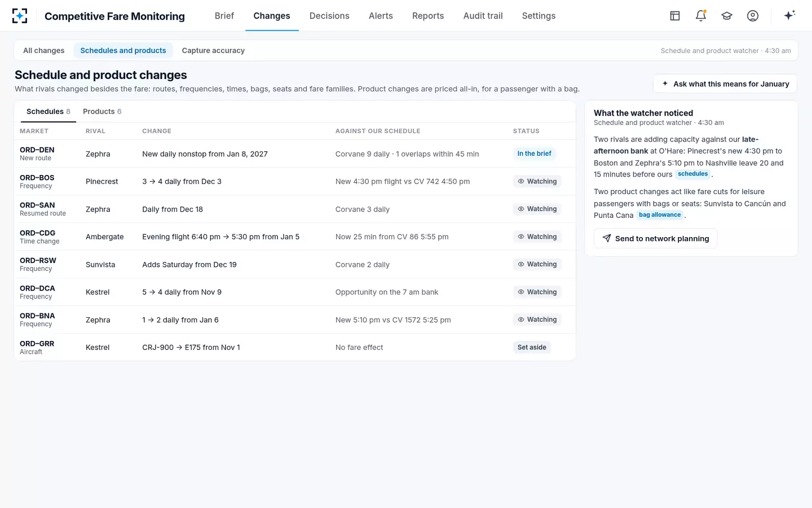Select the Schedules 8 tab
This screenshot has height=508, width=812.
pyautogui.click(x=48, y=111)
